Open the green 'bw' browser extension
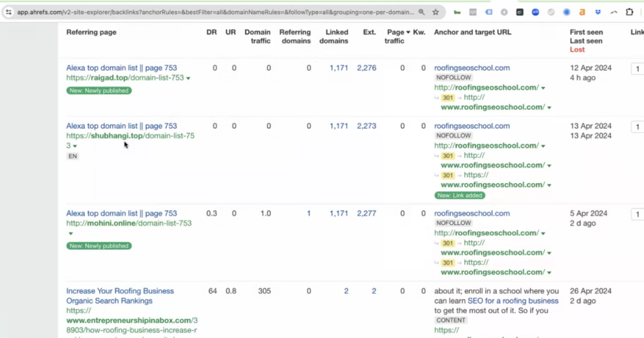Image resolution: width=644 pixels, height=338 pixels. pyautogui.click(x=457, y=13)
